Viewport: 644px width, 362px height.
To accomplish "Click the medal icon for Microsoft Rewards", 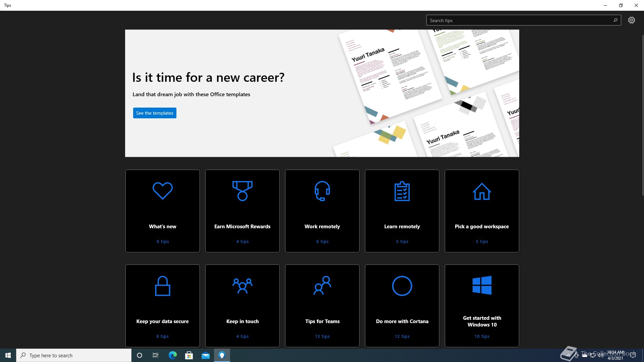I will pyautogui.click(x=242, y=191).
